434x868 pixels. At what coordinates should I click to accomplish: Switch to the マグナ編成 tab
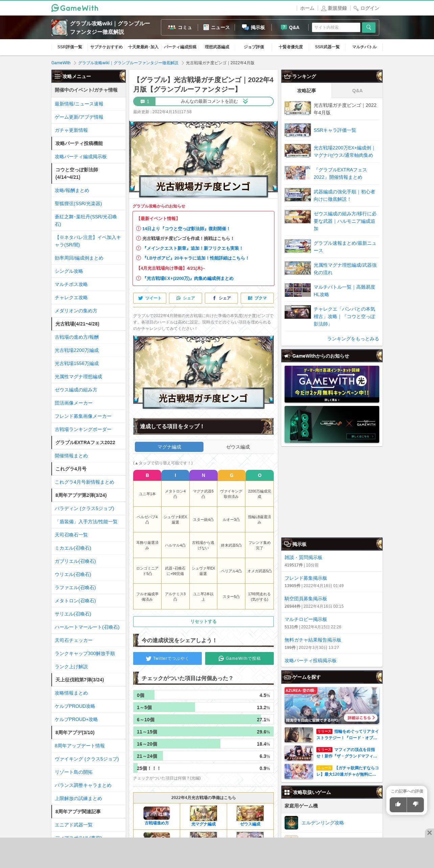(169, 447)
